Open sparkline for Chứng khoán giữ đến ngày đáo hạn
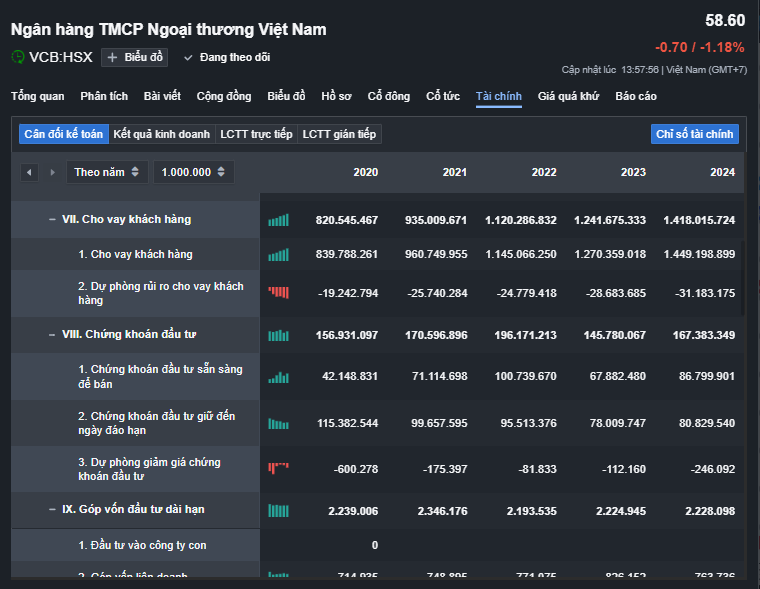The image size is (760, 589). [278, 423]
